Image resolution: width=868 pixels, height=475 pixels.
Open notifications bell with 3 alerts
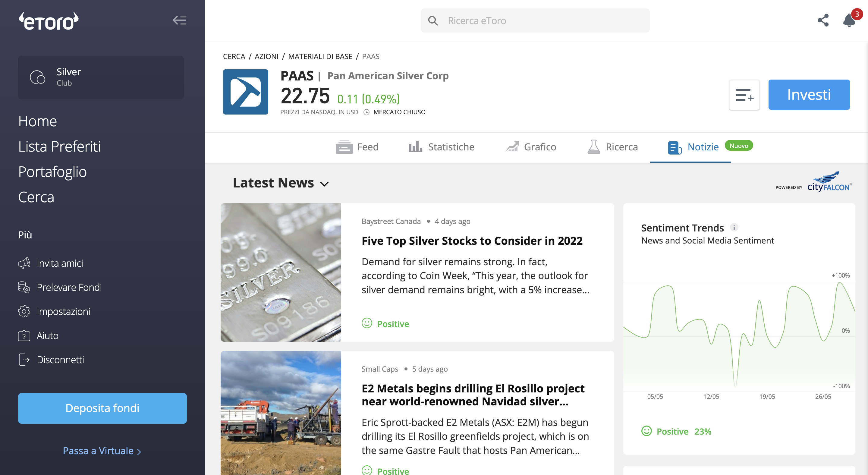[850, 20]
